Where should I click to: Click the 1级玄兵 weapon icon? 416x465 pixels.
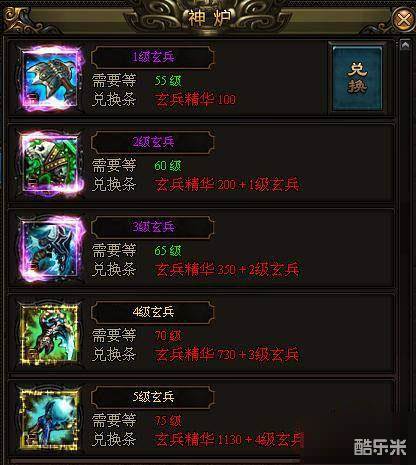tap(51, 79)
